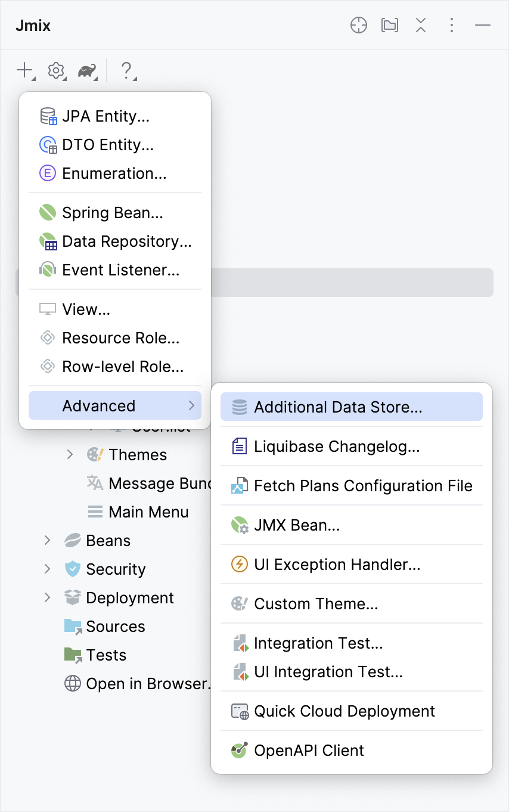Viewport: 509px width, 812px height.
Task: Click Quick Cloud Deployment option
Action: tap(344, 711)
